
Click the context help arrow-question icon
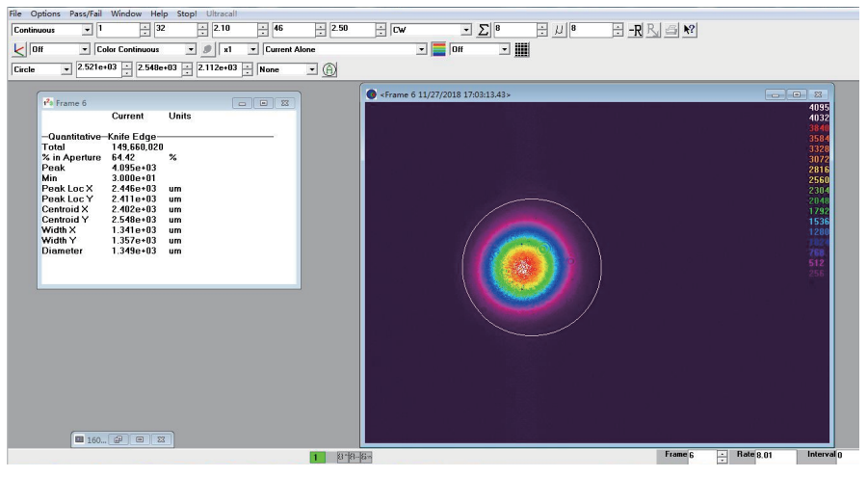(689, 30)
